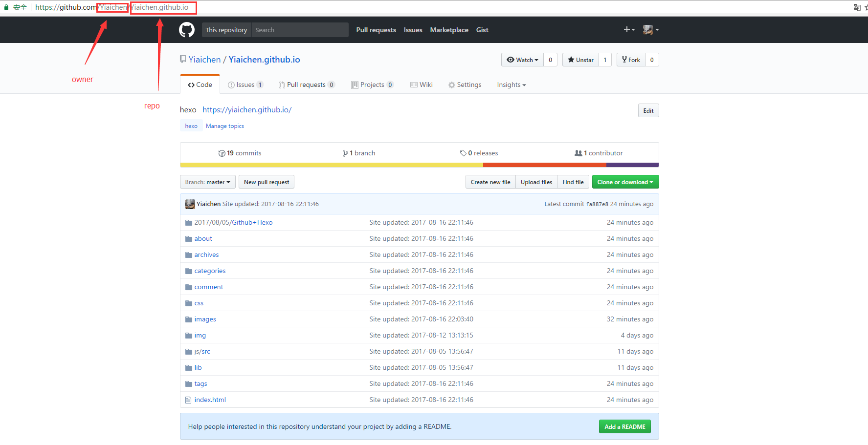Open the index.html file link
This screenshot has width=868, height=445.
(210, 400)
